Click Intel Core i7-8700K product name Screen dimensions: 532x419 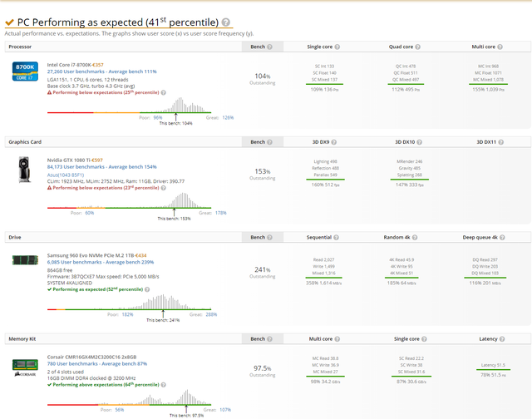69,65
